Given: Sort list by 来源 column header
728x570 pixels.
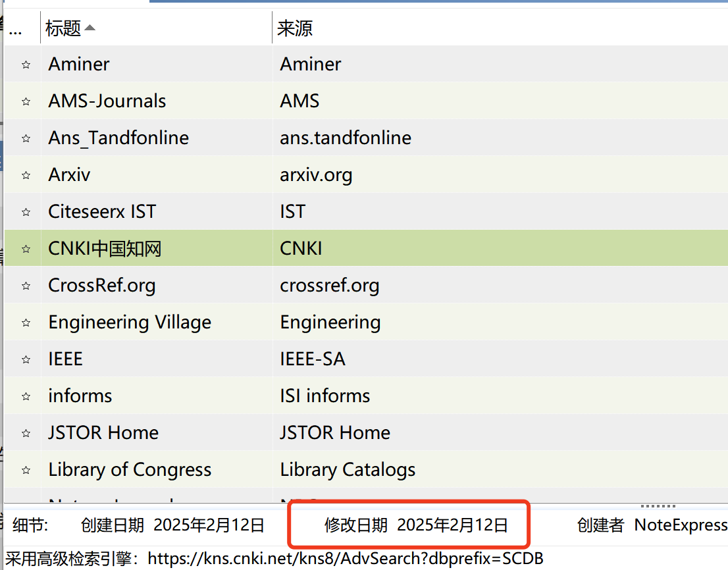Looking at the screenshot, I should (x=500, y=28).
